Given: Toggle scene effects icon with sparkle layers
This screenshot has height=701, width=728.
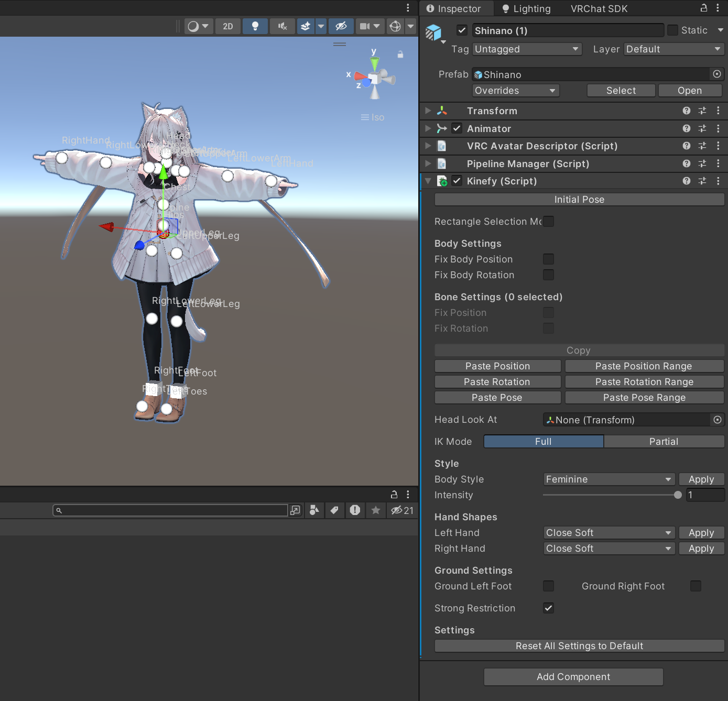Looking at the screenshot, I should (306, 26).
